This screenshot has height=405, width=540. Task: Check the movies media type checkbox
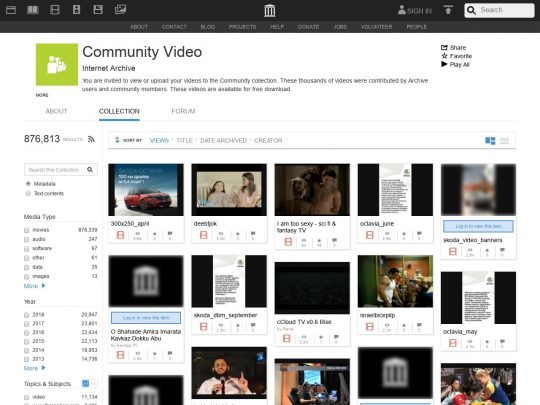tap(27, 230)
